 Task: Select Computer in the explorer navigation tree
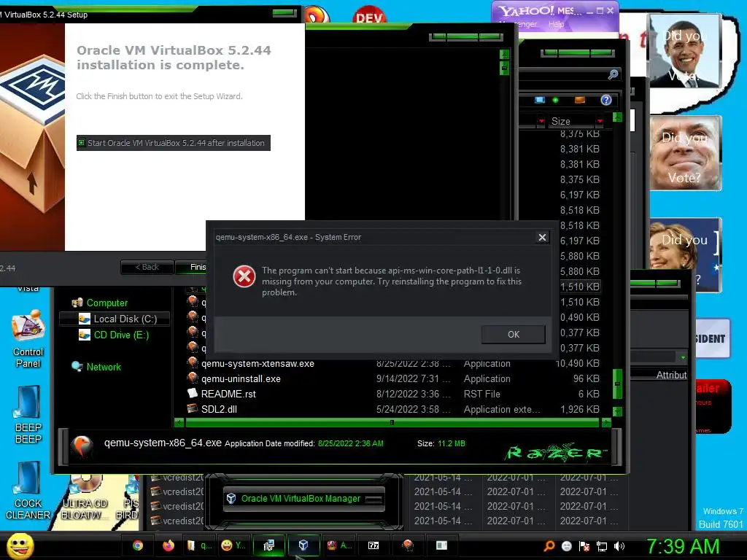(107, 303)
